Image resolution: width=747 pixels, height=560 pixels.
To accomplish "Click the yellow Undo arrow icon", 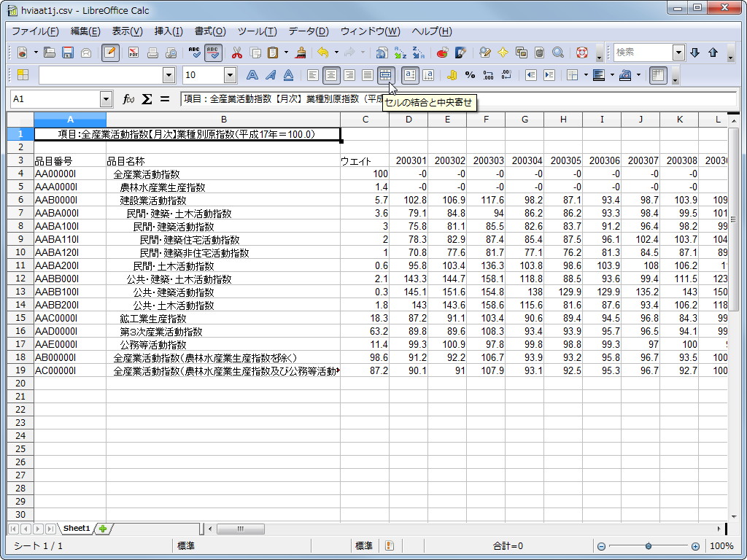I will 323,52.
